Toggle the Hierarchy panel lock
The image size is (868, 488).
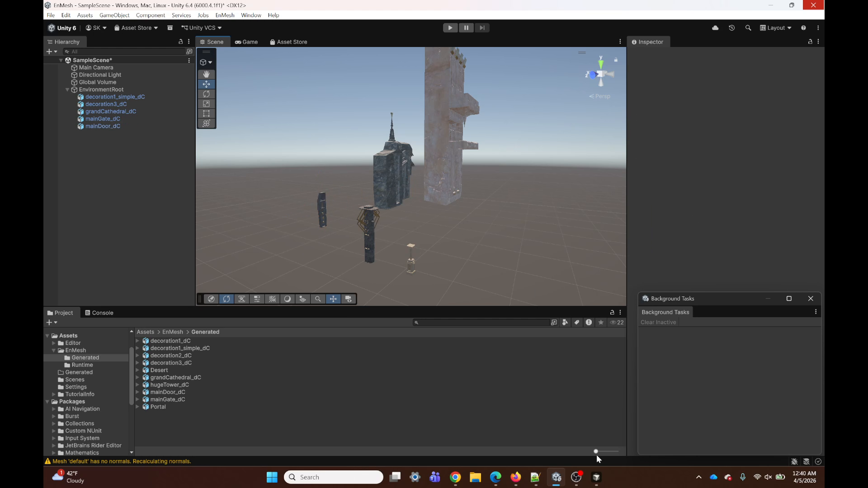(180, 42)
